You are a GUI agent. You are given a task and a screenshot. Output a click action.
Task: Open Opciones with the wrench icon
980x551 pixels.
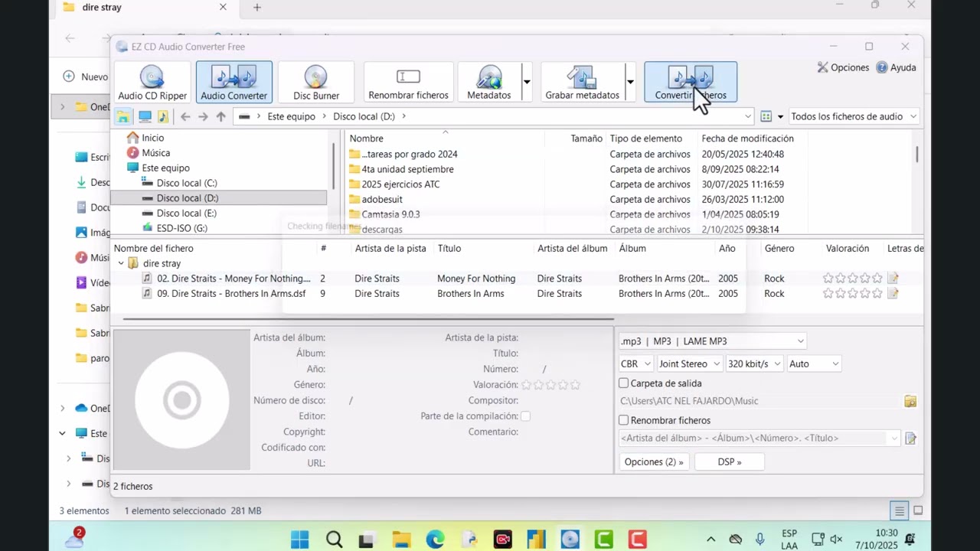(843, 67)
